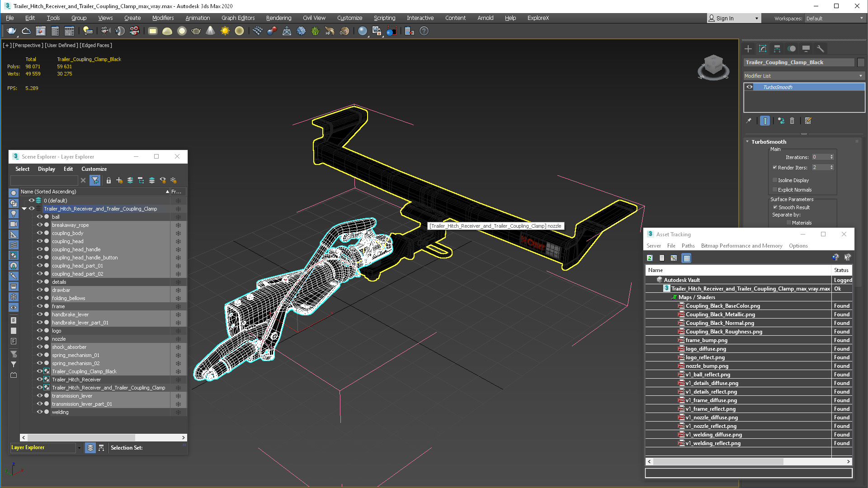Click show end result toggle icon

click(765, 121)
